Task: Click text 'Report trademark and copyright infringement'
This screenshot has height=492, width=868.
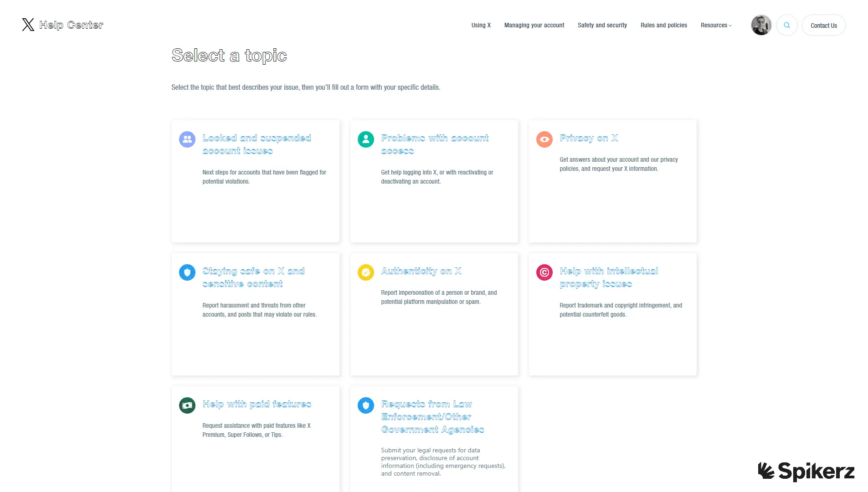Action: pos(615,306)
